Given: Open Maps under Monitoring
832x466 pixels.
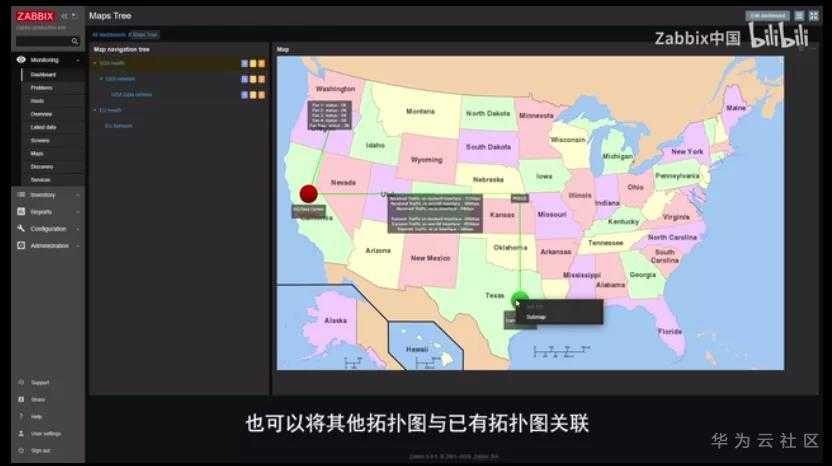Looking at the screenshot, I should point(37,153).
